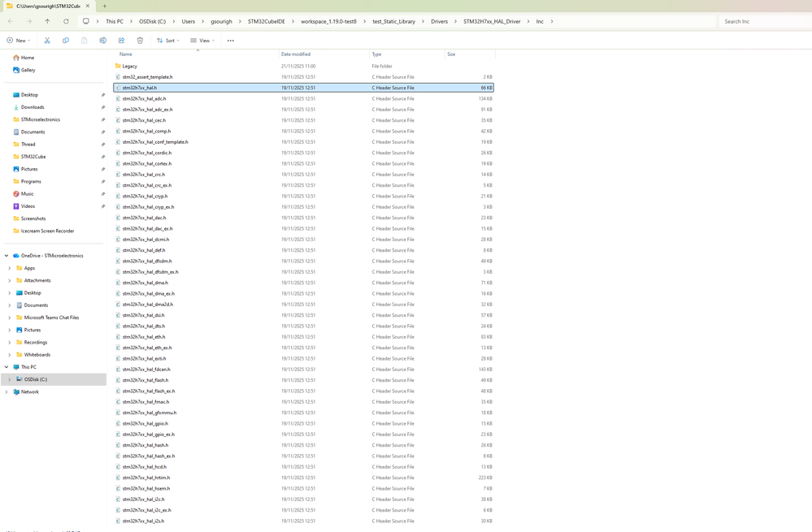The height and width of the screenshot is (532, 812).
Task: Click the Cut scissors icon
Action: (47, 41)
